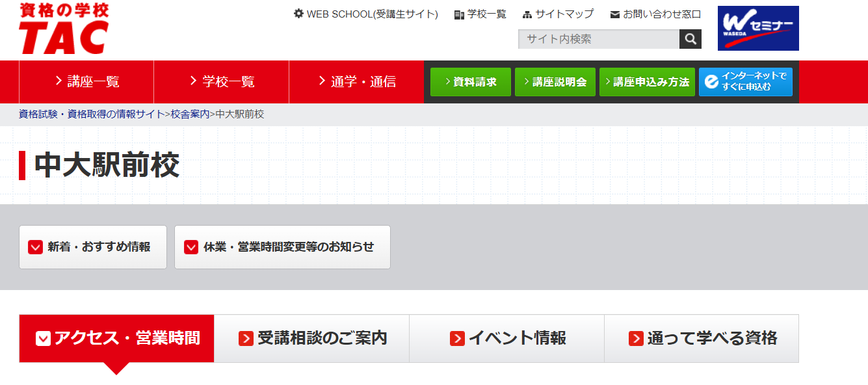
Task: Open 学校一覧 link in top header
Action: (486, 14)
